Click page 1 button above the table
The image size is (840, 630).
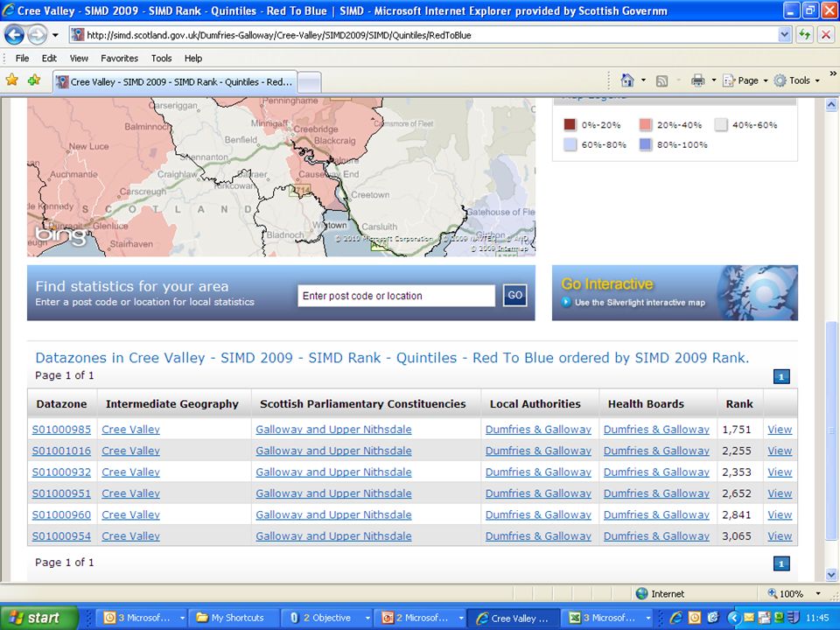tap(781, 377)
